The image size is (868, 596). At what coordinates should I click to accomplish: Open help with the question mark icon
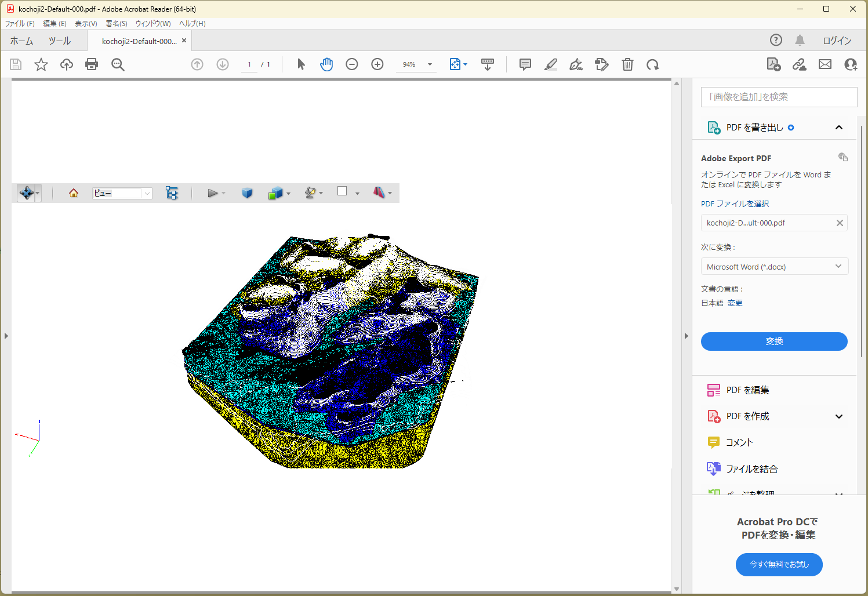[776, 40]
